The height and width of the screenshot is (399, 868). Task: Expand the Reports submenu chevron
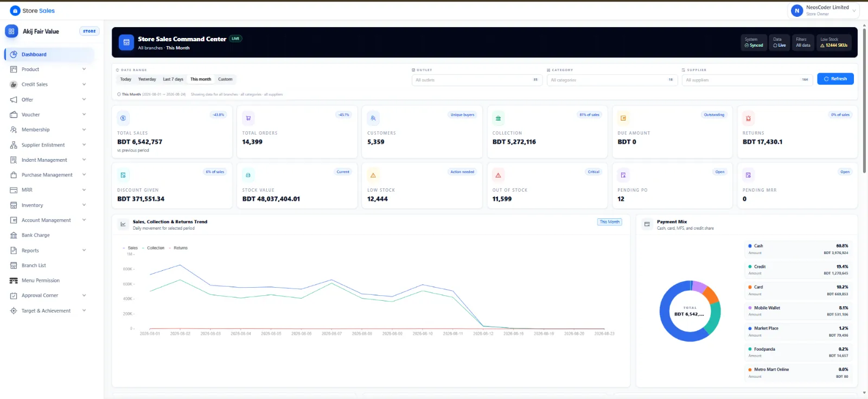(x=84, y=250)
